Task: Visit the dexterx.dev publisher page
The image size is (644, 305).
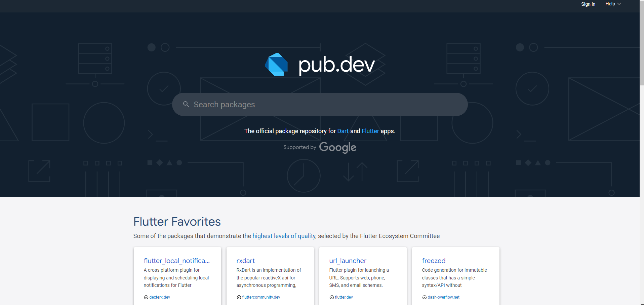Action: (x=160, y=297)
